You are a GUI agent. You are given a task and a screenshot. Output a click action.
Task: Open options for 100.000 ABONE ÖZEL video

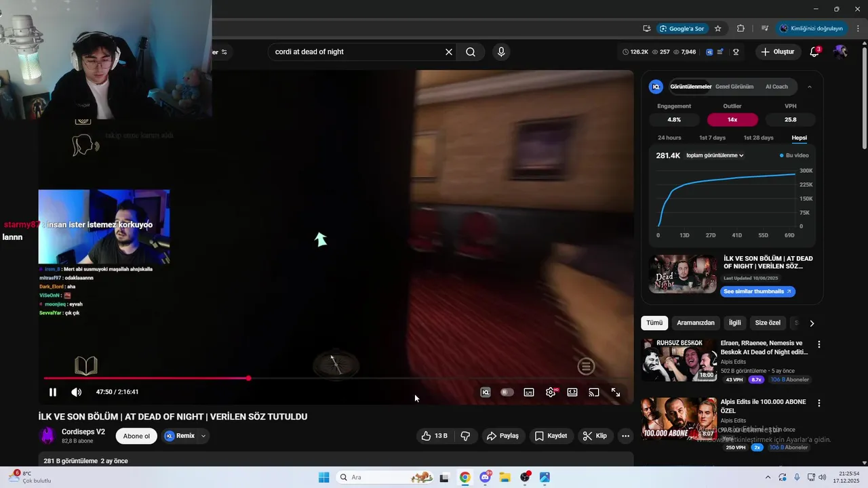tap(818, 403)
